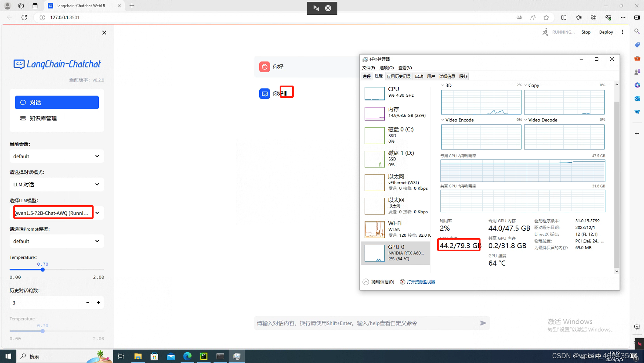Open dialogue mode LLM 对话 dropdown
Viewport: 644px width, 363px height.
coord(57,184)
